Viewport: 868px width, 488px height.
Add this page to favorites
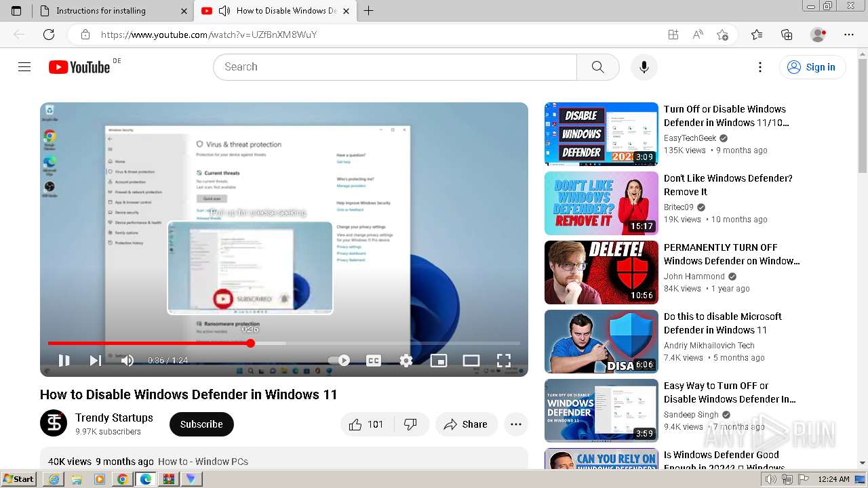[x=722, y=35]
